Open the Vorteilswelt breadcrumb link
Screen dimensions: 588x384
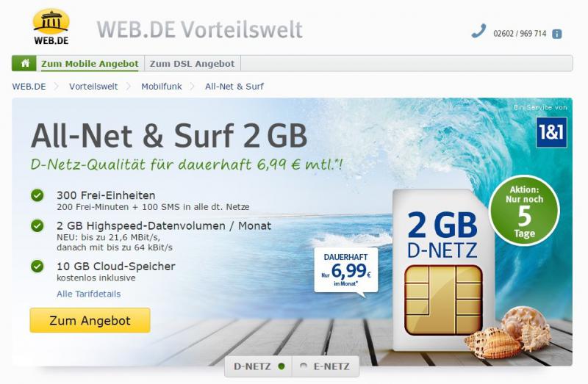93,87
